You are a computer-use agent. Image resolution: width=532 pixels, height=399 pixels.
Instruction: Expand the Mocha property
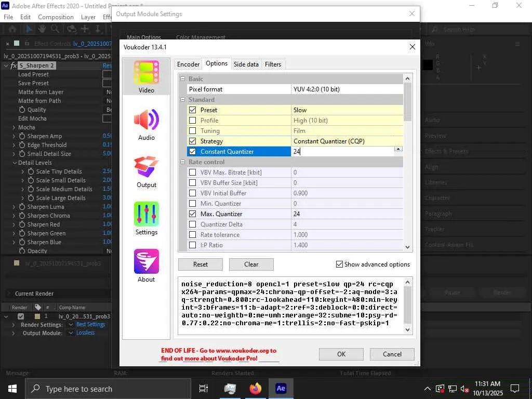tap(14, 128)
